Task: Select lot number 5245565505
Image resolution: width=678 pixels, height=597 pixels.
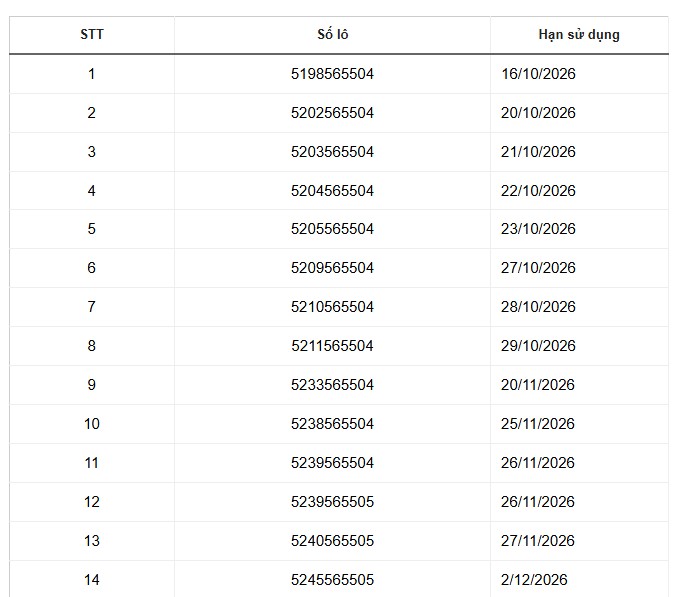Action: [x=332, y=580]
